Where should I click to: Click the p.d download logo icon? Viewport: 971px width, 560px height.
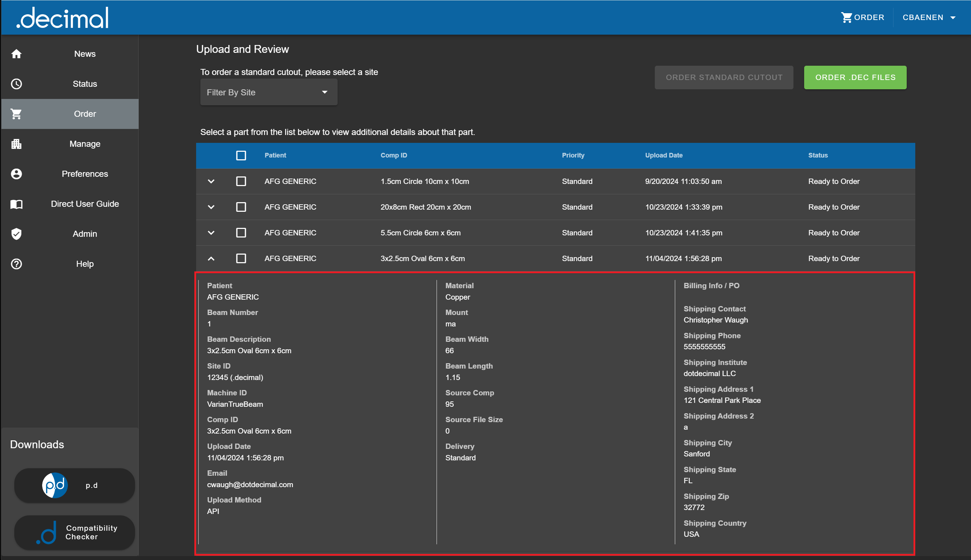point(55,485)
